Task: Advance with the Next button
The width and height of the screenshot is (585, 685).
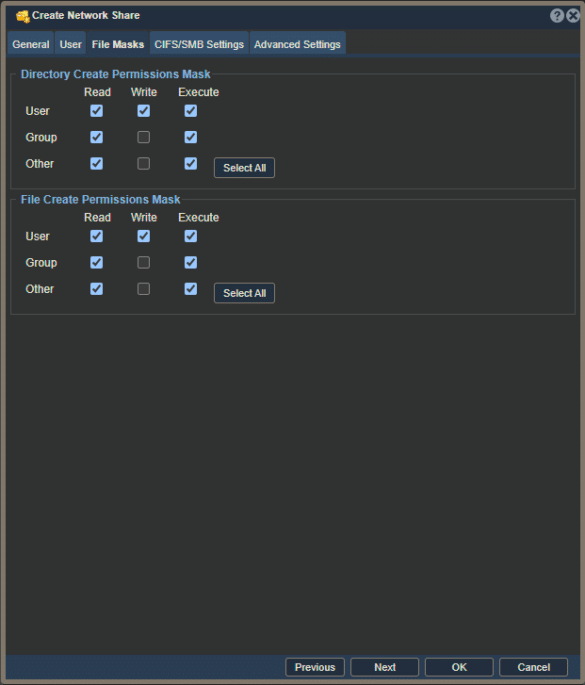Action: 384,667
